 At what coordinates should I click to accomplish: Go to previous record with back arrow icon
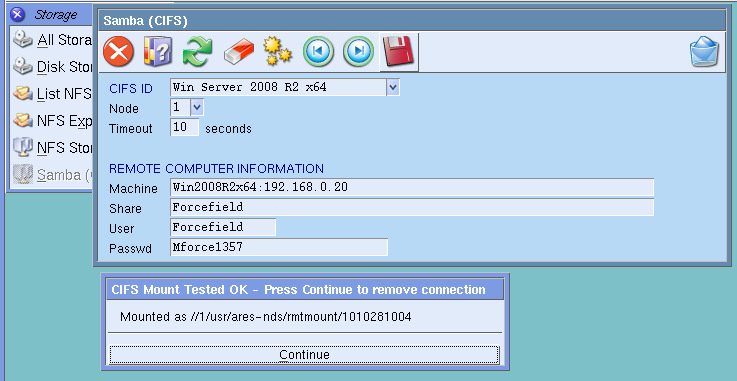tap(318, 51)
